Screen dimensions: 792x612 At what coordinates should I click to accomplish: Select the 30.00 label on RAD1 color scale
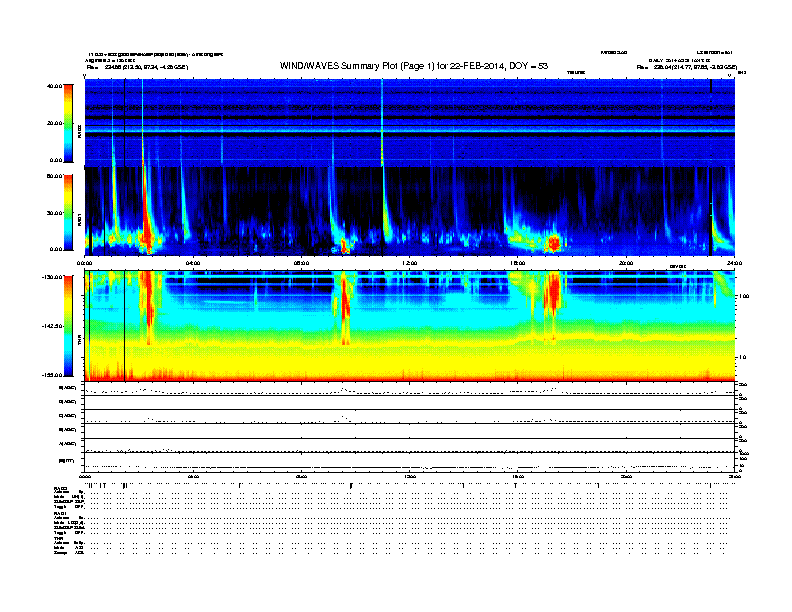[54, 213]
